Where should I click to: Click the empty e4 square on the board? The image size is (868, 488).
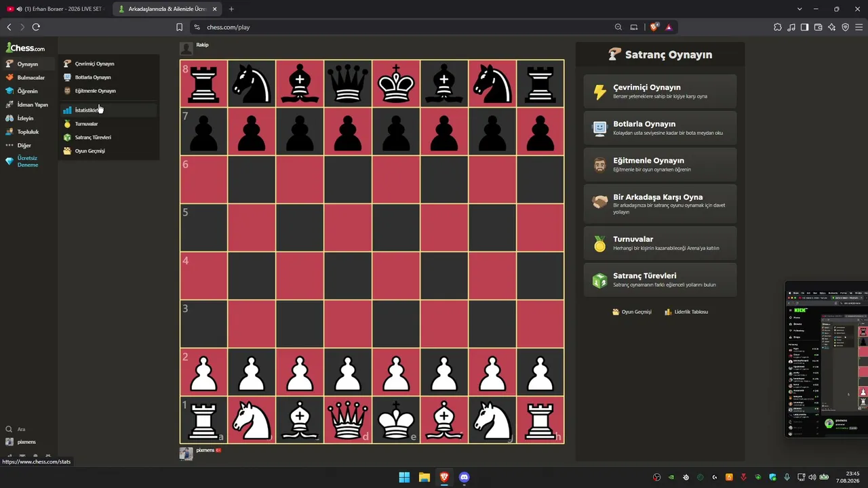(x=396, y=276)
